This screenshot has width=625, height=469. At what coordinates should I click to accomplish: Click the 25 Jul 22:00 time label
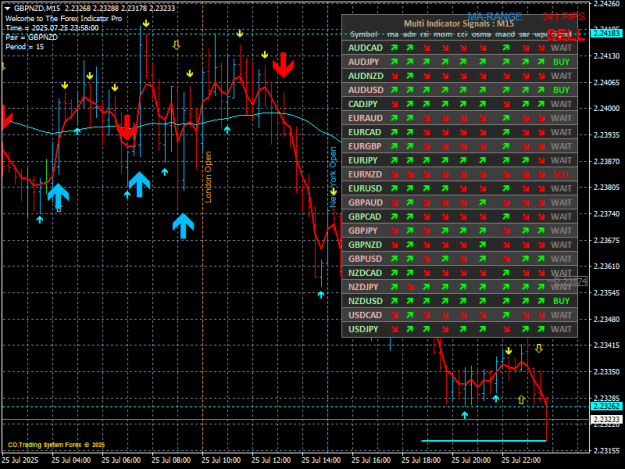click(x=521, y=460)
